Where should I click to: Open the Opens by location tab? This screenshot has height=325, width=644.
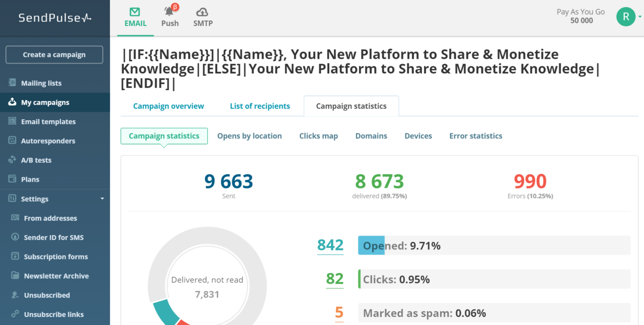tap(249, 136)
